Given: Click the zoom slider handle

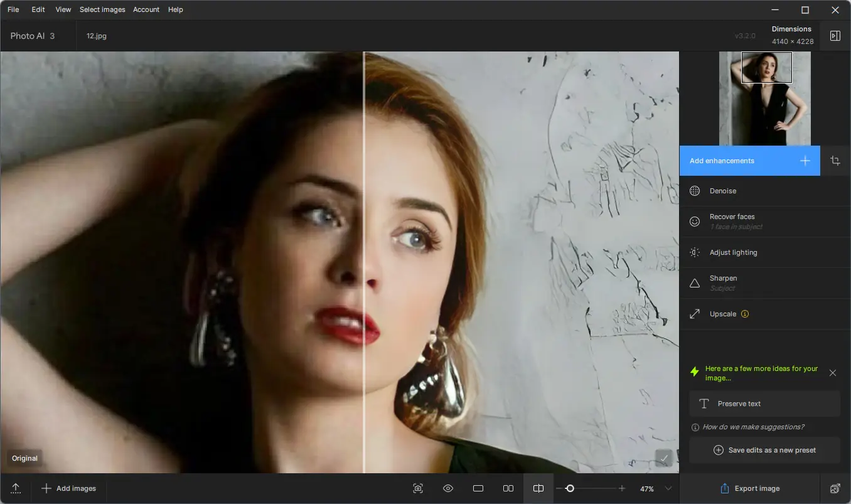Looking at the screenshot, I should (570, 488).
